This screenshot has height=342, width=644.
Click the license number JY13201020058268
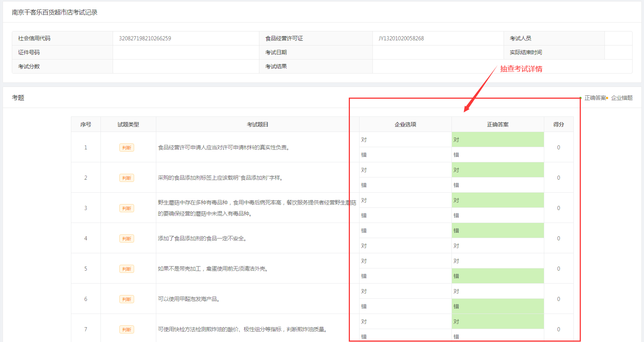click(x=401, y=38)
